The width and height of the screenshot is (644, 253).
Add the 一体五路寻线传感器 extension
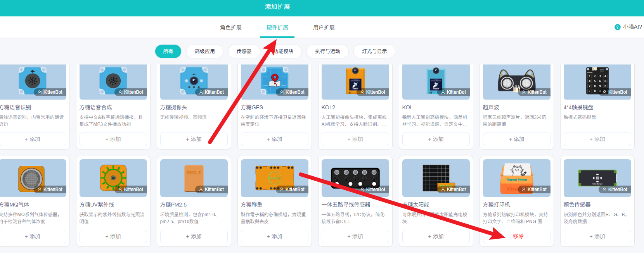click(355, 236)
